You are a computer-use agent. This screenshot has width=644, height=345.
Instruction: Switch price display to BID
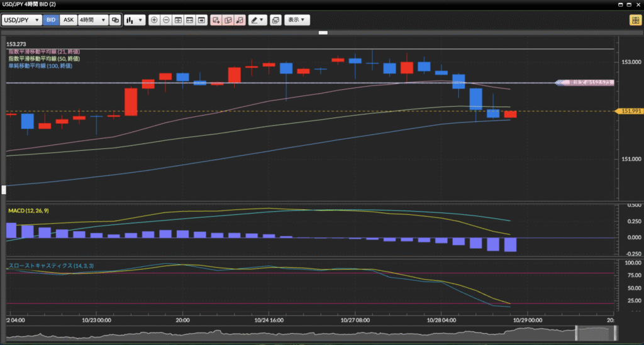coord(51,20)
